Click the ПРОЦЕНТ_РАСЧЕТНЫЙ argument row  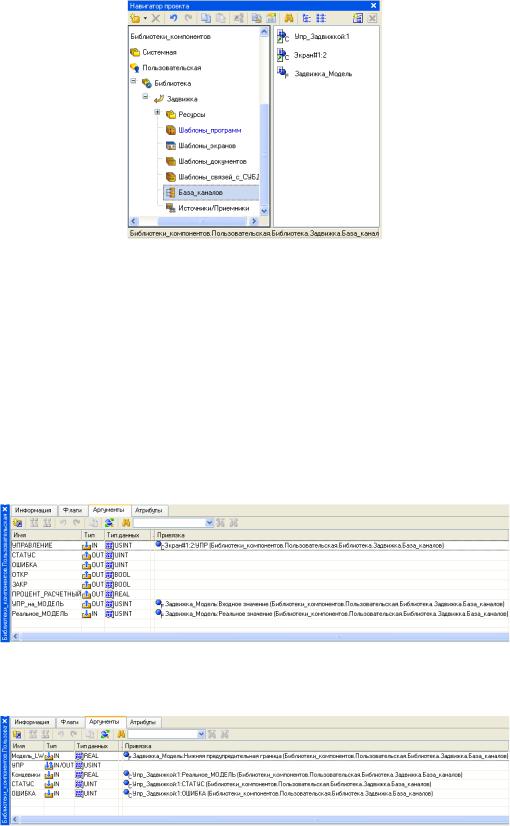coord(260,594)
